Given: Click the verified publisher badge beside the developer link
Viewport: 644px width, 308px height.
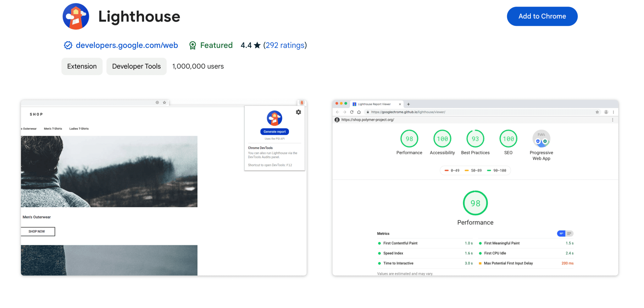Looking at the screenshot, I should click(67, 45).
